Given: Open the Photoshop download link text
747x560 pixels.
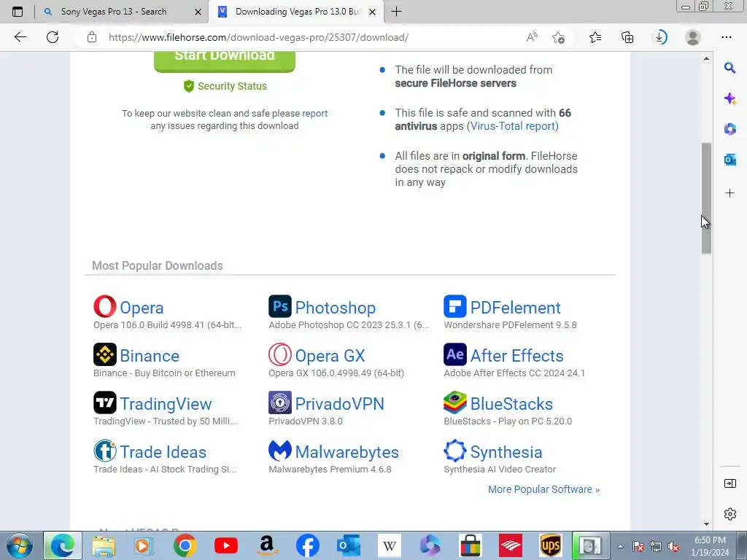Looking at the screenshot, I should 336,308.
